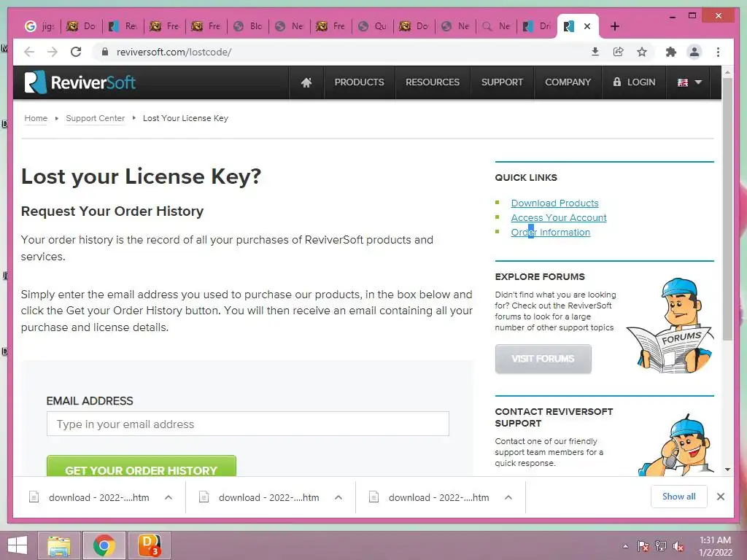The width and height of the screenshot is (747, 560).
Task: Open the Chrome profile avatar
Action: click(x=694, y=52)
